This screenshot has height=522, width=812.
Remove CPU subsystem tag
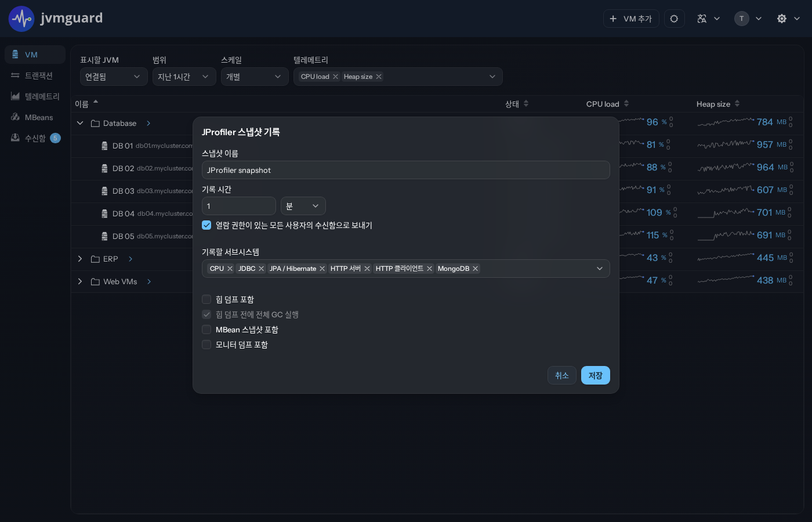coord(230,269)
